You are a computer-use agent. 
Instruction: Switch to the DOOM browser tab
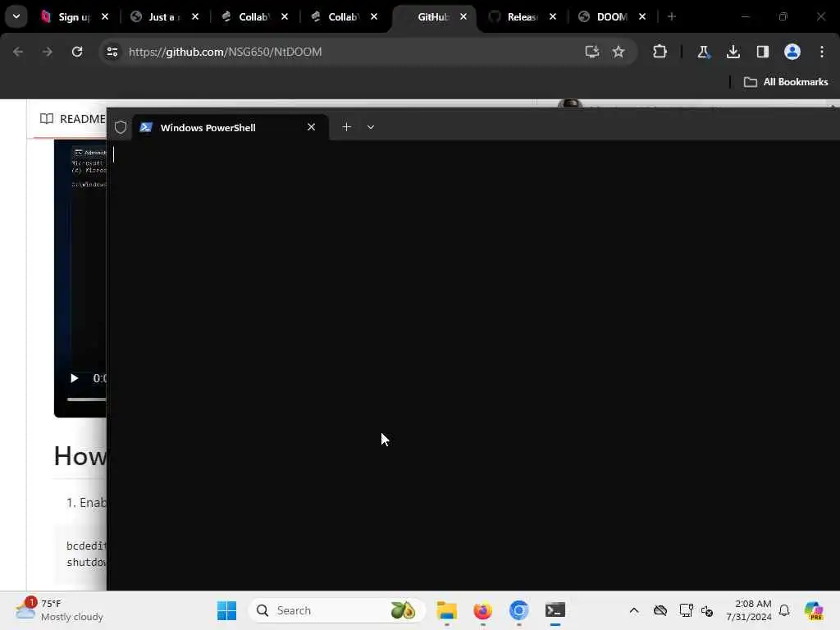611,17
